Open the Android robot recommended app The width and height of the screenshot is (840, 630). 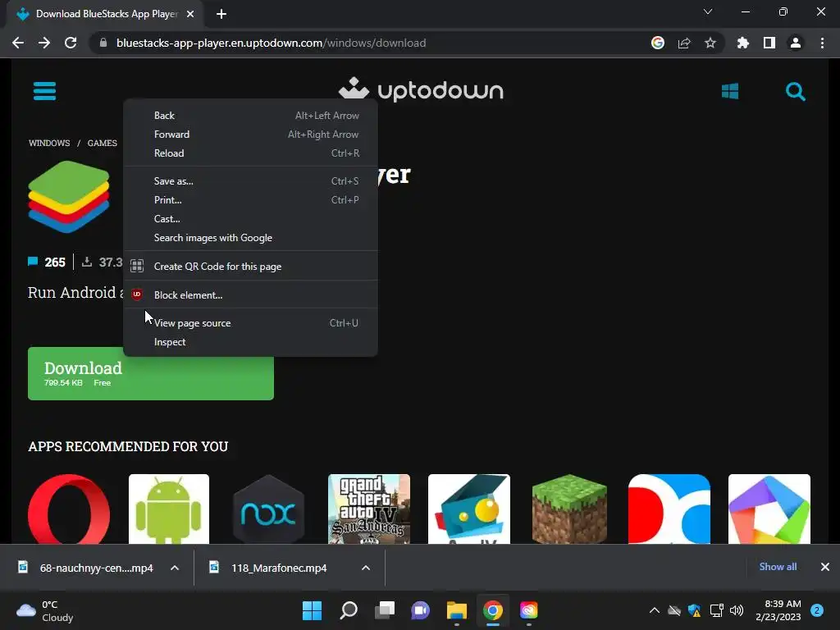pos(169,509)
